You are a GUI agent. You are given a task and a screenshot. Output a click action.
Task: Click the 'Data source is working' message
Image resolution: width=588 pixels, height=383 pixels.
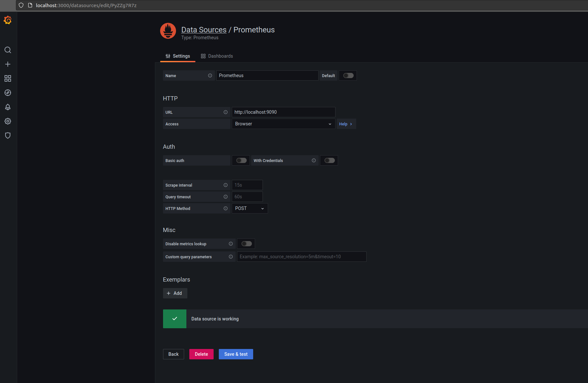coord(215,319)
